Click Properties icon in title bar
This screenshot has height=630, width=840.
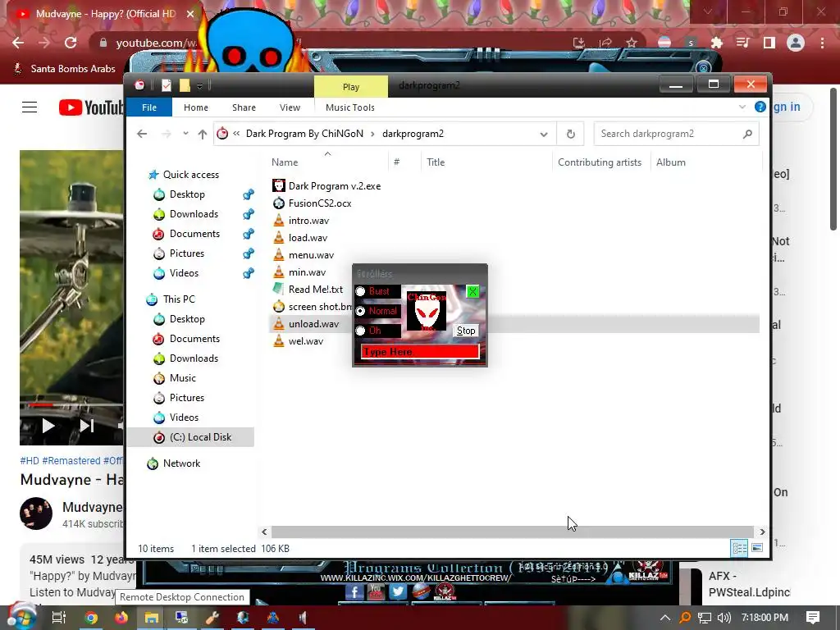[167, 85]
